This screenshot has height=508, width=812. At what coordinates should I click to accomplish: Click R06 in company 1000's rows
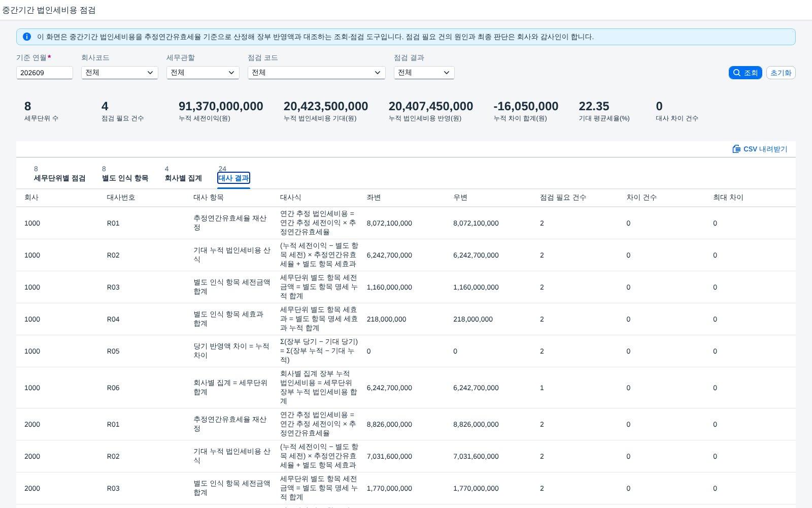pos(113,388)
